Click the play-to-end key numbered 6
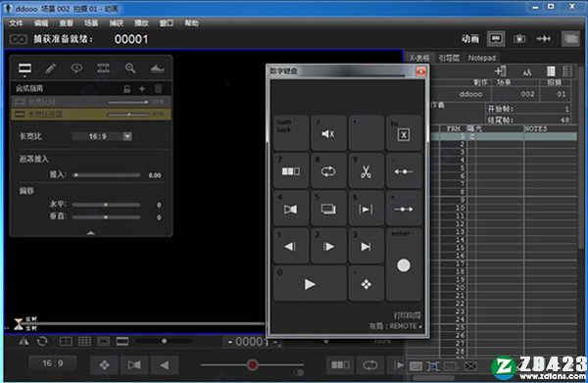588x383 pixels. pos(366,209)
